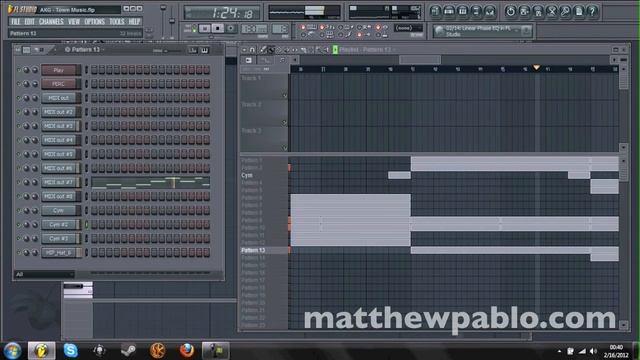Image resolution: width=640 pixels, height=360 pixels.
Task: Toggle first step of MIDI out #4 row
Action: point(94,140)
